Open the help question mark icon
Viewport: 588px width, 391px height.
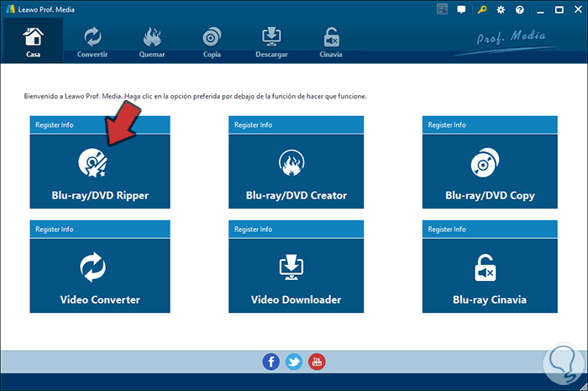(519, 10)
